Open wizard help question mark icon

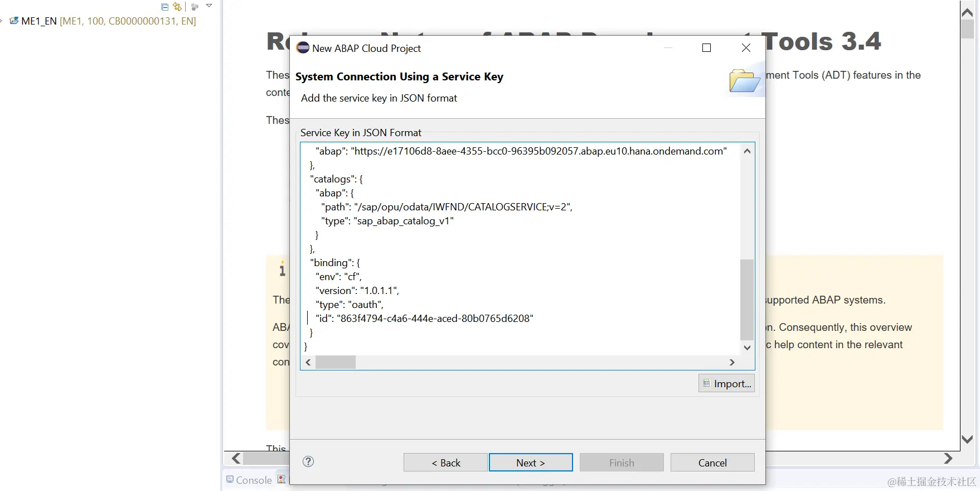click(308, 461)
